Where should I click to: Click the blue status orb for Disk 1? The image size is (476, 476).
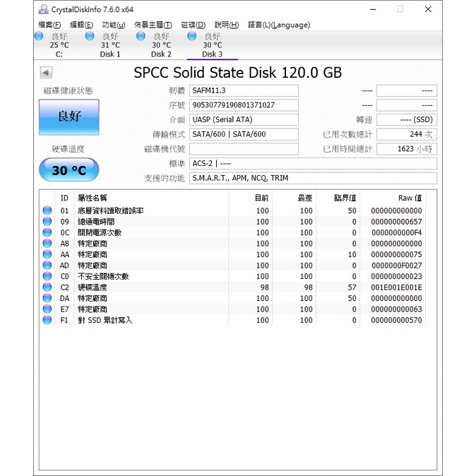90,36
